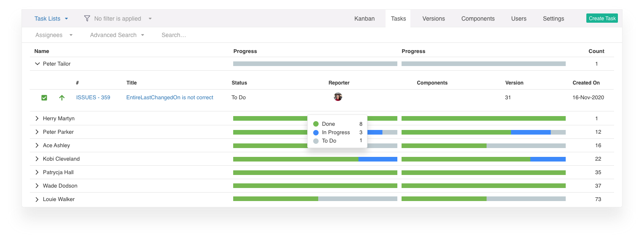Click Peter Parker's first progress bar
The image size is (644, 241).
[269, 132]
